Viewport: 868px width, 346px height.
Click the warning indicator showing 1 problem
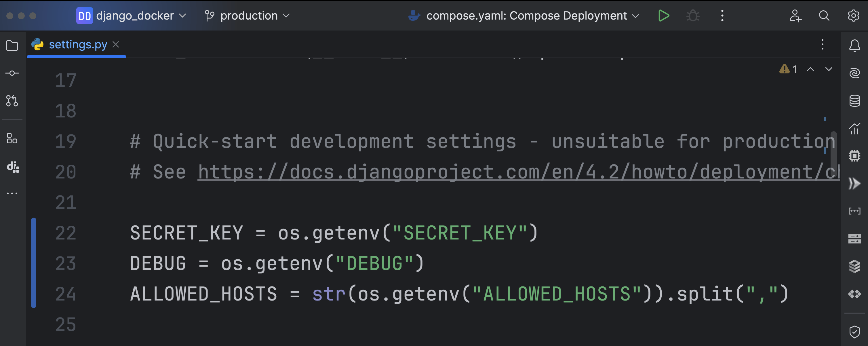point(788,69)
